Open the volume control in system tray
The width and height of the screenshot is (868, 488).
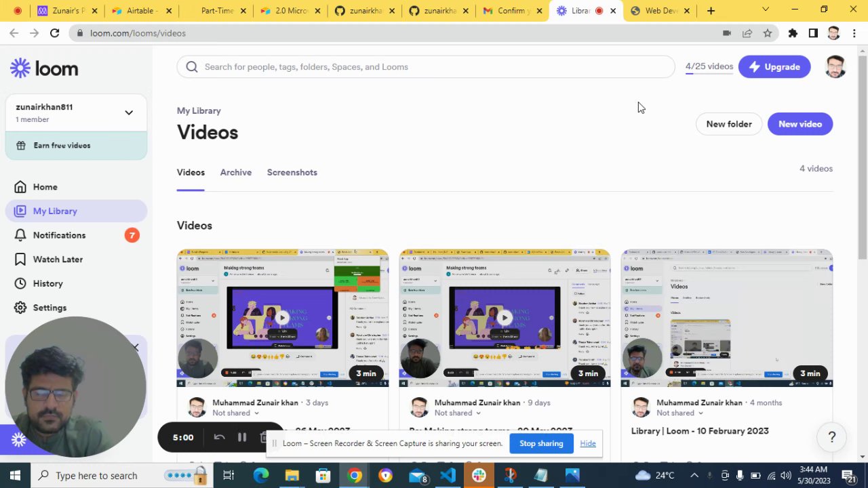(x=785, y=475)
